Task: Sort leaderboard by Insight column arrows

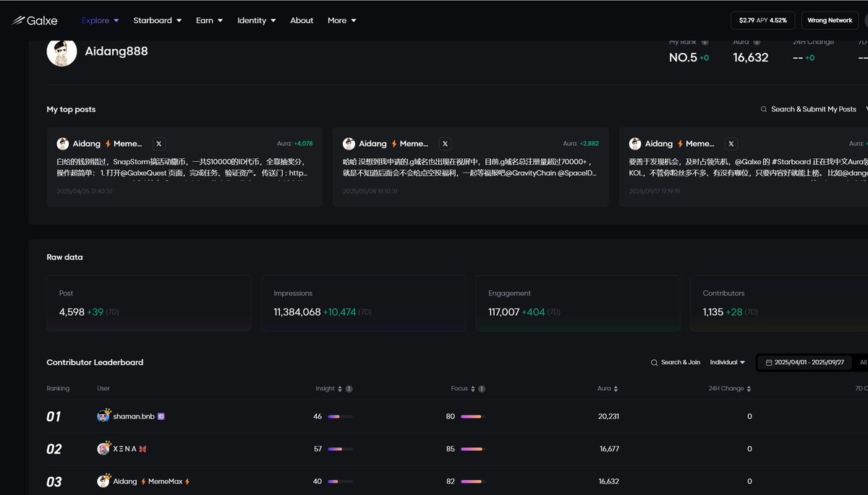Action: pos(340,389)
